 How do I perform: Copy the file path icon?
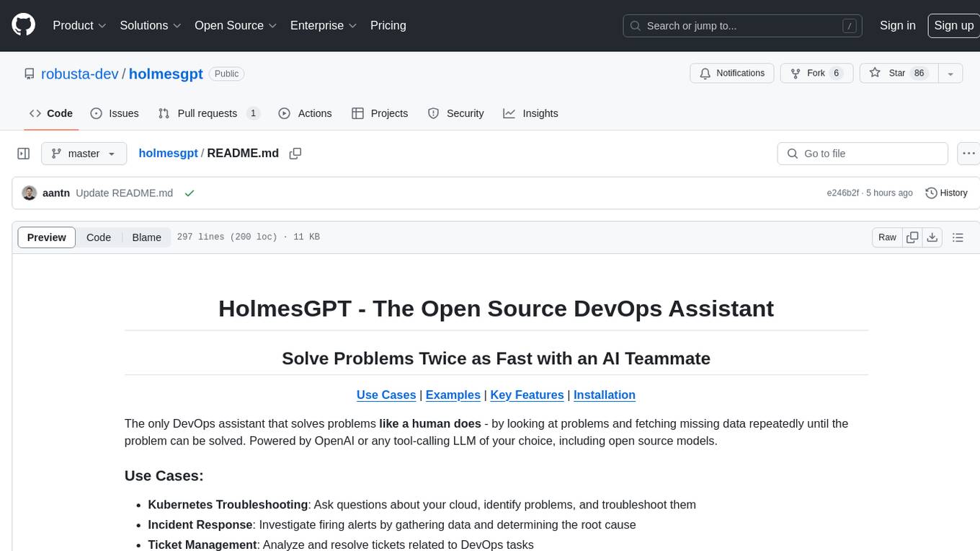coord(295,154)
